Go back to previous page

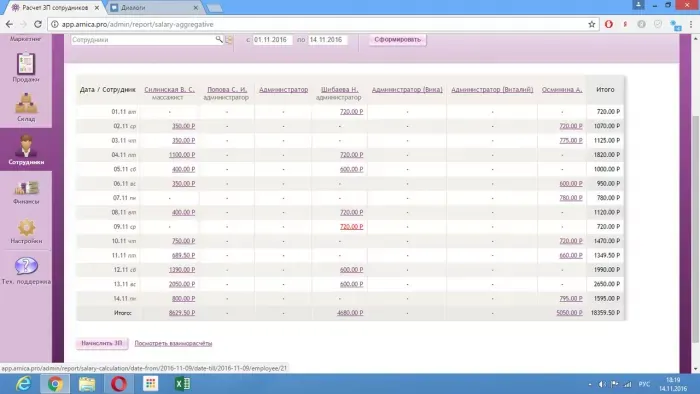pyautogui.click(x=9, y=24)
